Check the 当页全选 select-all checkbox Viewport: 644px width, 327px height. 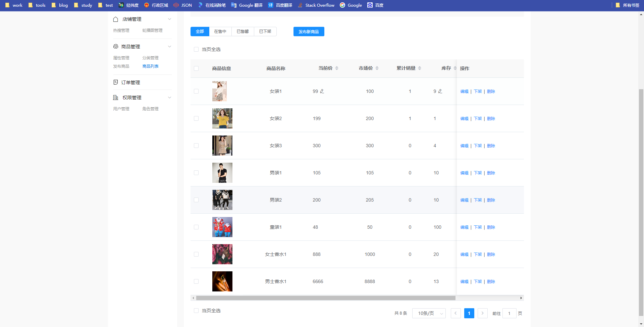pos(196,49)
